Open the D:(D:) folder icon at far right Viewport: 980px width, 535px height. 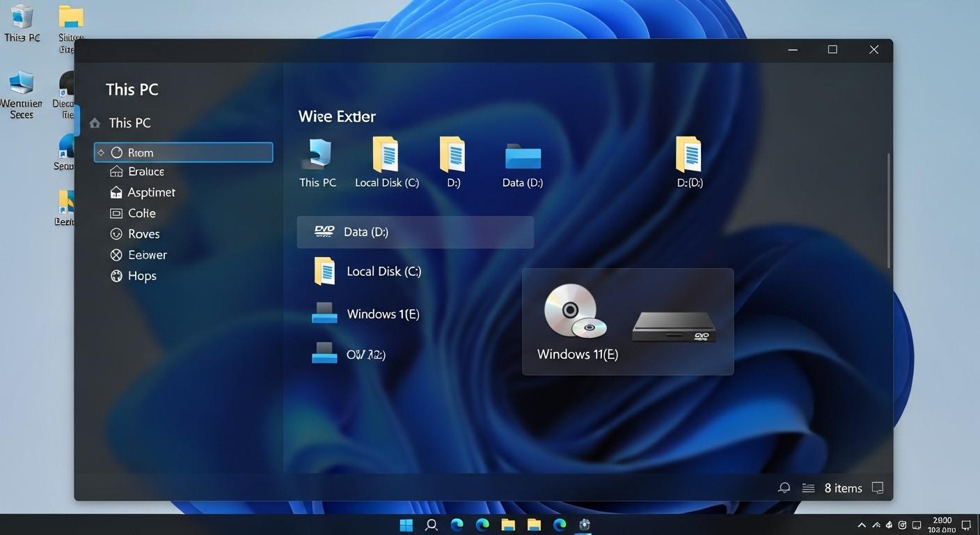point(689,155)
